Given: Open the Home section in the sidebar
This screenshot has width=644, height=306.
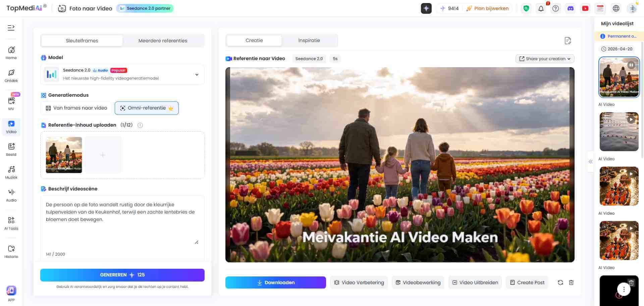Looking at the screenshot, I should 11,53.
